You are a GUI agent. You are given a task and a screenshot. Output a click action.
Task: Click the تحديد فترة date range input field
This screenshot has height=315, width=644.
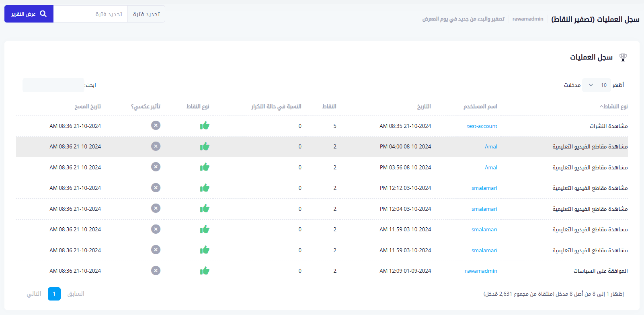[x=90, y=14]
